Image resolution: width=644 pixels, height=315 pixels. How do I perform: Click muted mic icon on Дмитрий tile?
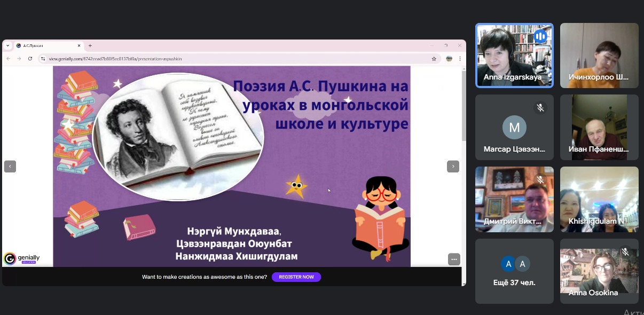click(x=540, y=180)
